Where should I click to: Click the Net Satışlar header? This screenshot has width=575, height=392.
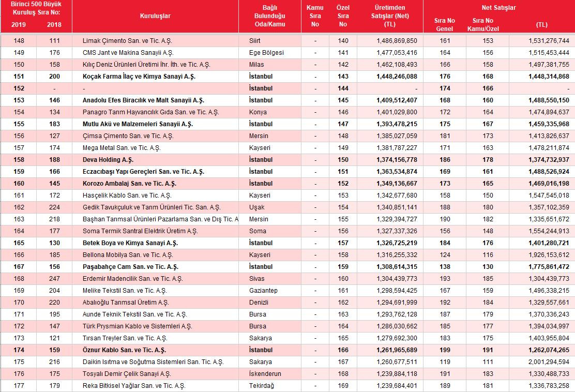(498, 7)
